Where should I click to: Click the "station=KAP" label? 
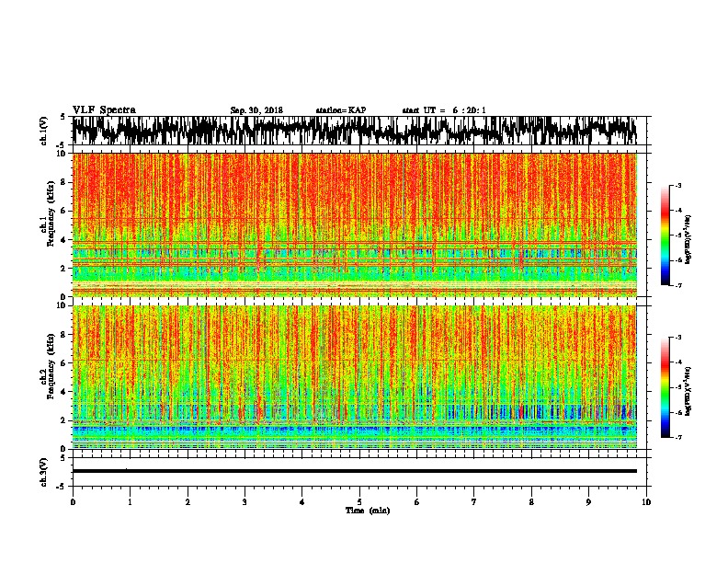pyautogui.click(x=341, y=110)
